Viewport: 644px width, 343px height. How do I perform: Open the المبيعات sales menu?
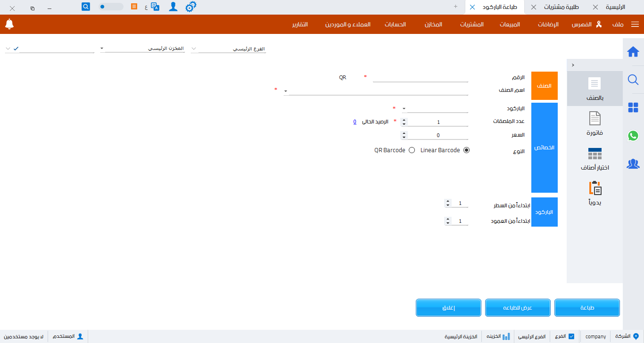tap(510, 24)
